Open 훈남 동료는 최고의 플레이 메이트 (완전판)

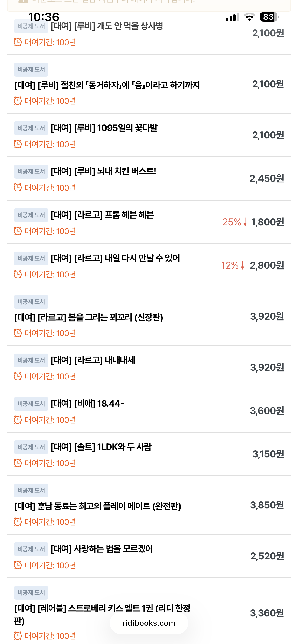97,506
